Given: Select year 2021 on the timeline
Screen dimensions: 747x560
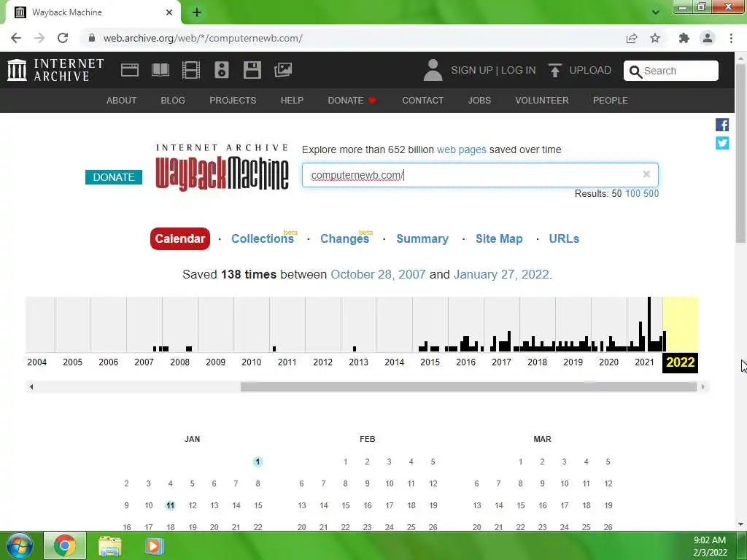Looking at the screenshot, I should tap(644, 362).
